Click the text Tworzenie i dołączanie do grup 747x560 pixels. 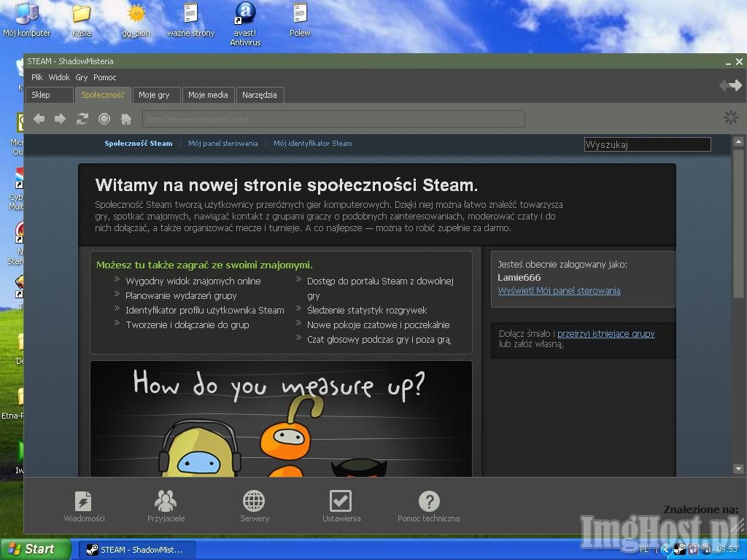187,324
